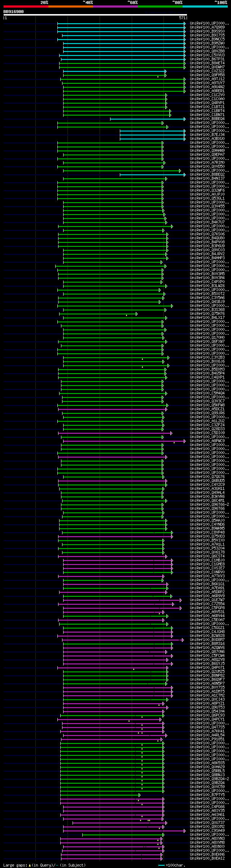Image resolution: width=231 pixels, height=868 pixels.
Task: Select label UniRef100_C5PGP8
Action: coord(207,608)
